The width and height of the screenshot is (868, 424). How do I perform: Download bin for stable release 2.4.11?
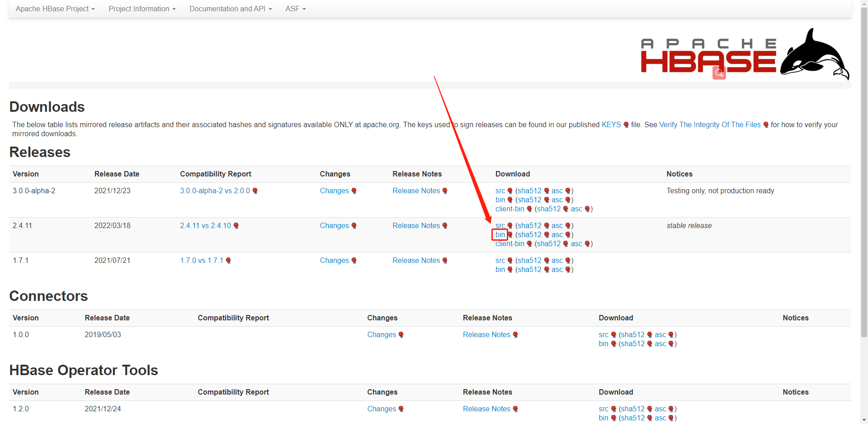(x=500, y=234)
